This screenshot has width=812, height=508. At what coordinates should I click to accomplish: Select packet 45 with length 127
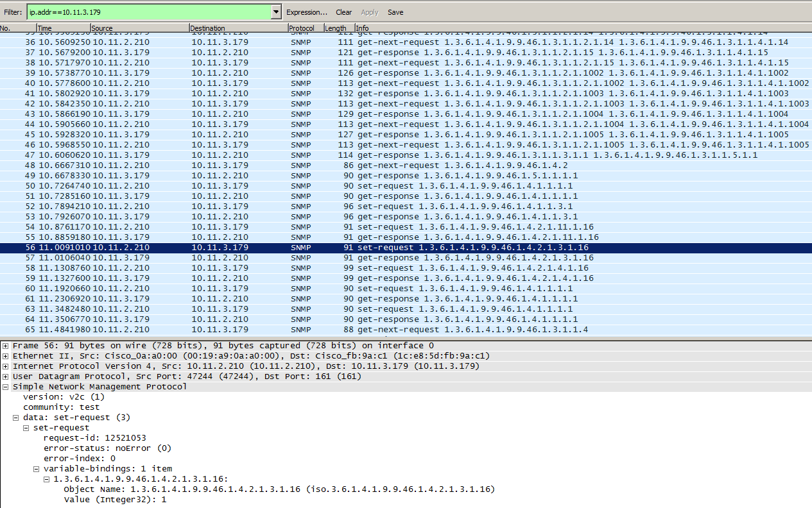[406, 135]
